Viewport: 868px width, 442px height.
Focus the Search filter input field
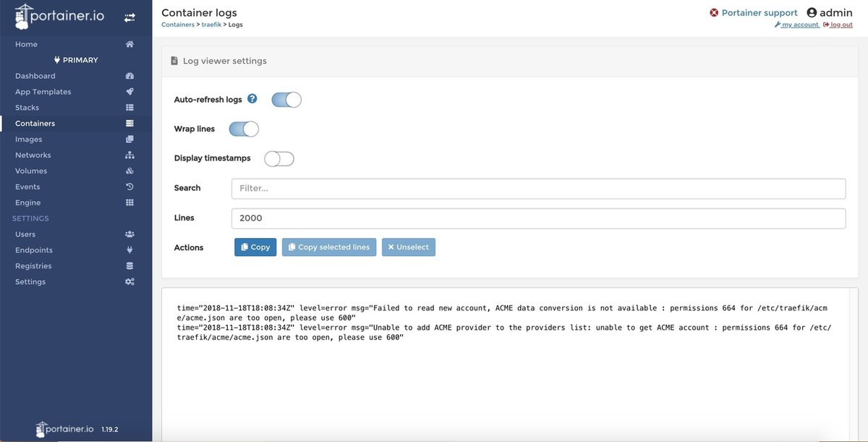point(538,188)
